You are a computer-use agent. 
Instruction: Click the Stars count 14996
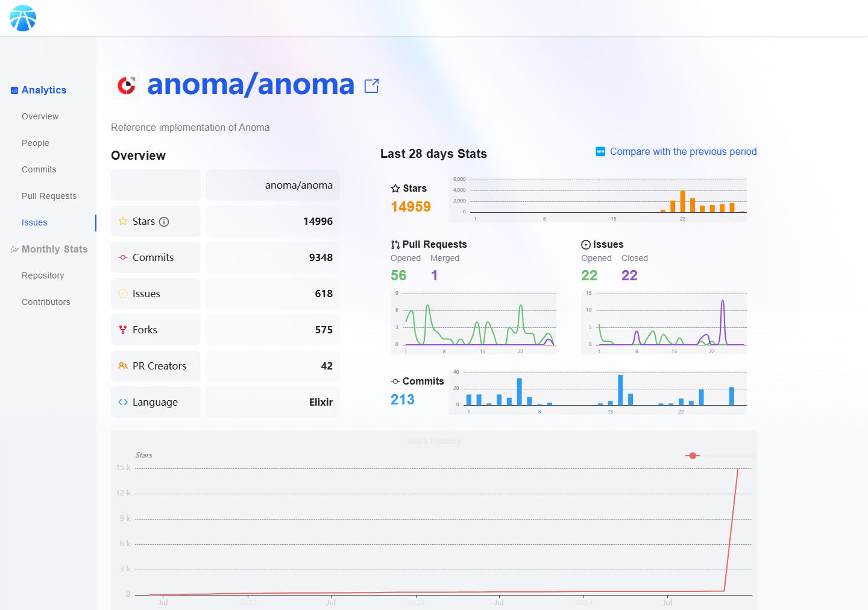click(x=318, y=221)
